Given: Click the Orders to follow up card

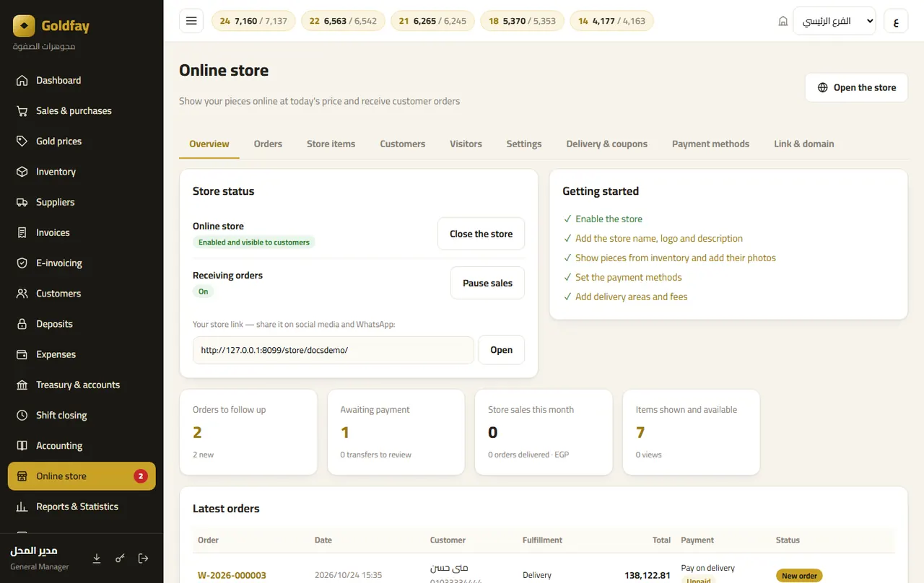Looking at the screenshot, I should (248, 432).
